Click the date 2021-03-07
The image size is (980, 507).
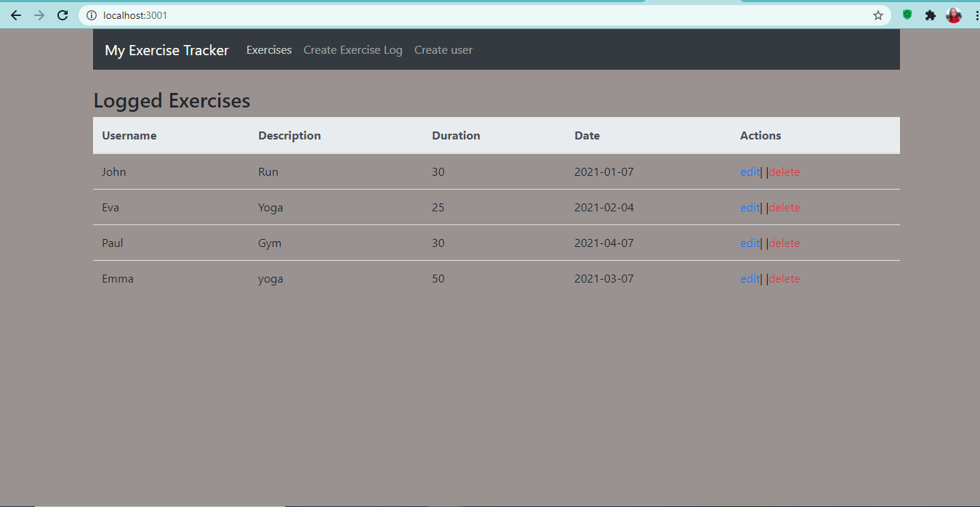click(x=604, y=279)
